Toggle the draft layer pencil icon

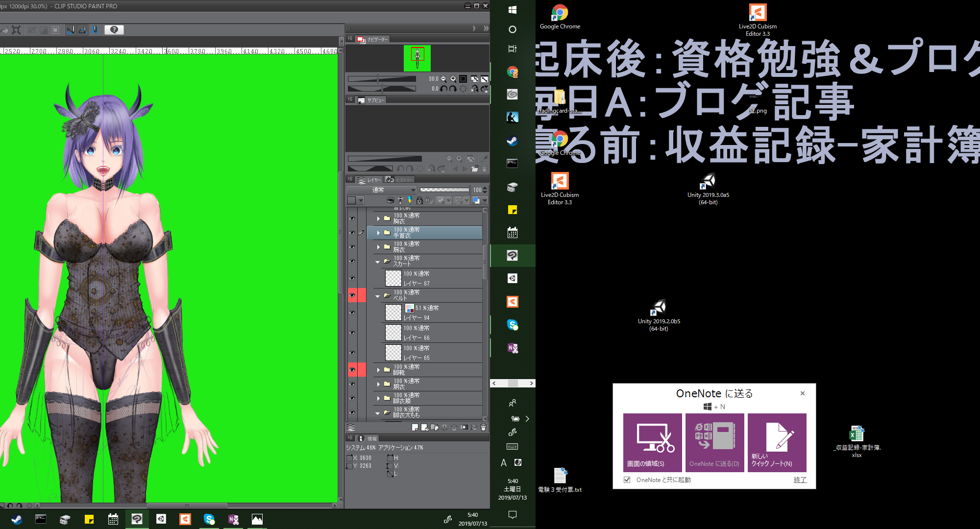click(x=410, y=200)
